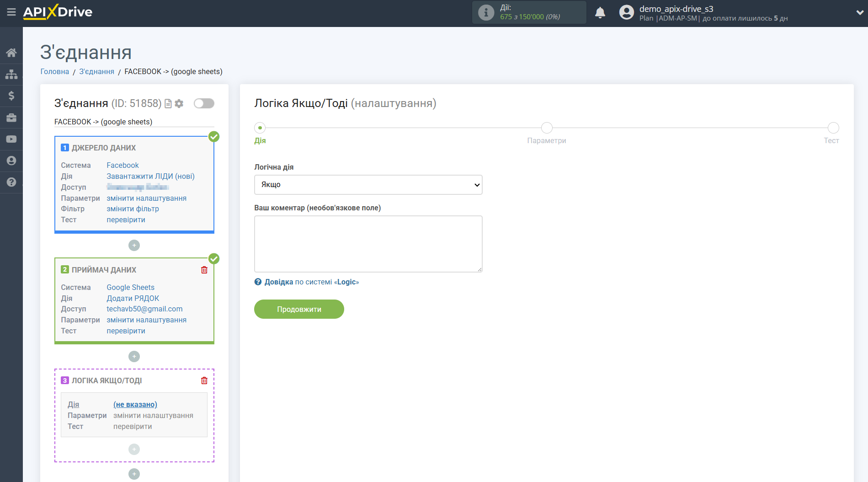Click the Довідка help question icon
Viewport: 868px width, 482px height.
click(x=258, y=282)
